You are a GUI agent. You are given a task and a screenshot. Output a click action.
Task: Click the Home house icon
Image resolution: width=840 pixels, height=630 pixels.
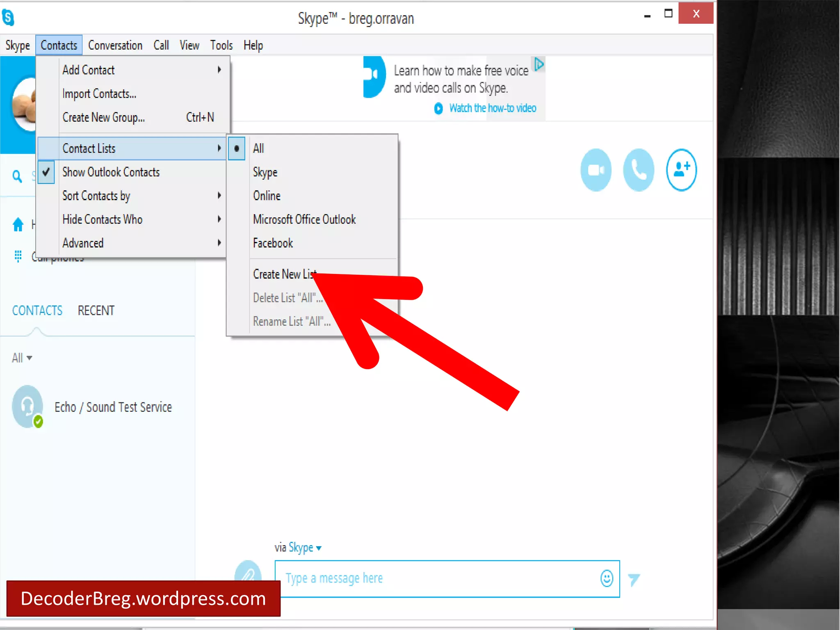coord(18,225)
